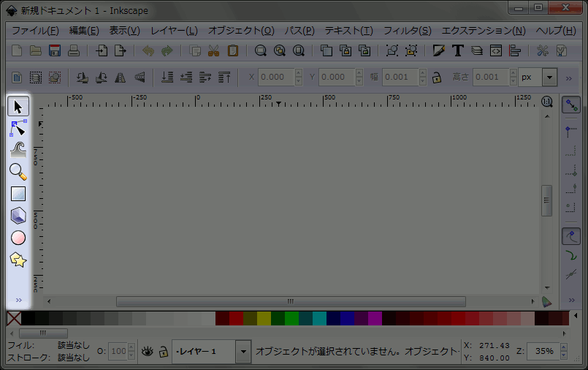Paste from clipboard icon
588x370 pixels.
(x=233, y=50)
